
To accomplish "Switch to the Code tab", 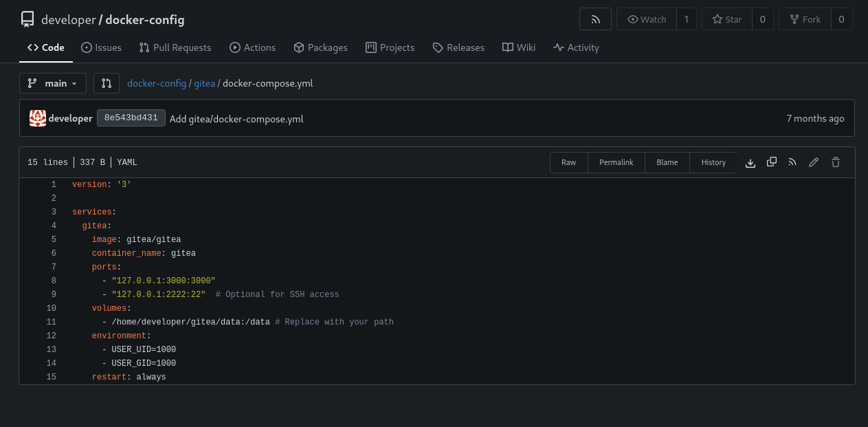I will [x=46, y=47].
